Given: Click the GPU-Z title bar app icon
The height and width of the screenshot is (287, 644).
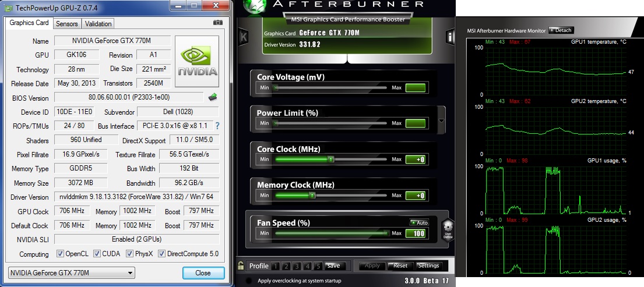Looking at the screenshot, I should (x=9, y=8).
